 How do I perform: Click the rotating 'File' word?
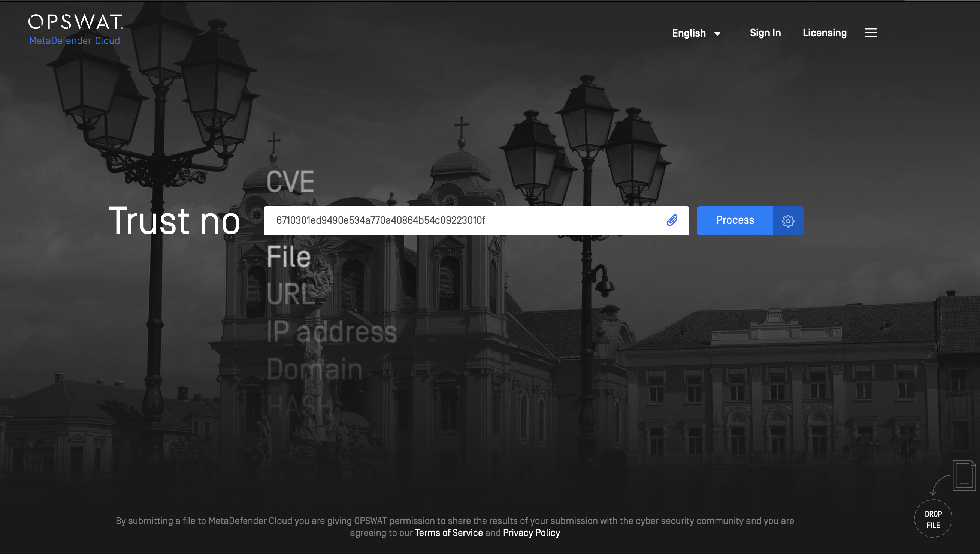(x=289, y=256)
